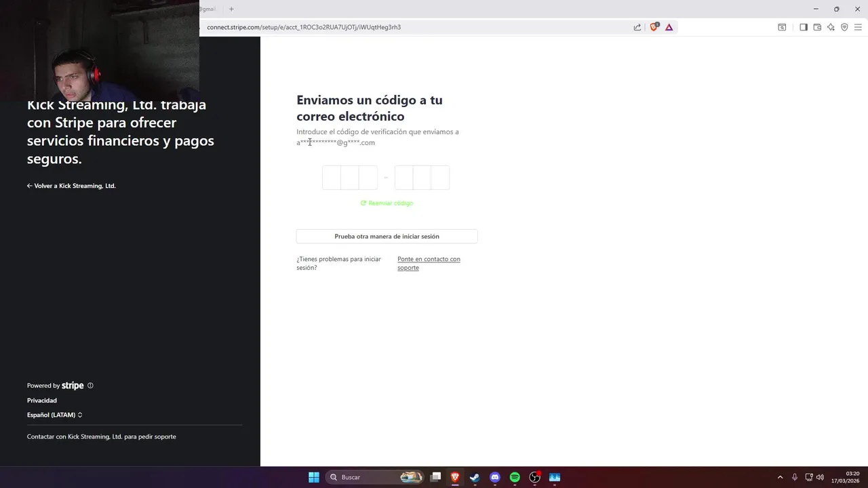
Task: Click the Stripe logo in Powered by
Action: [x=73, y=386]
